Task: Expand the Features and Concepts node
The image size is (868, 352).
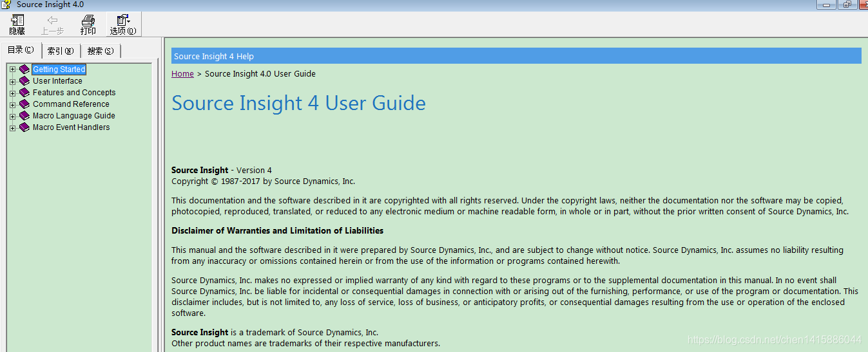Action: [12, 93]
